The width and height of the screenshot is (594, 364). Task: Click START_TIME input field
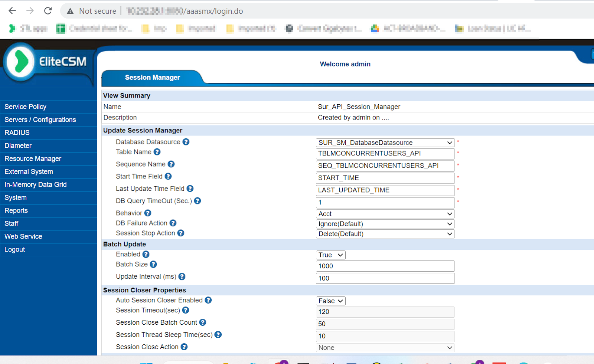tap(385, 178)
